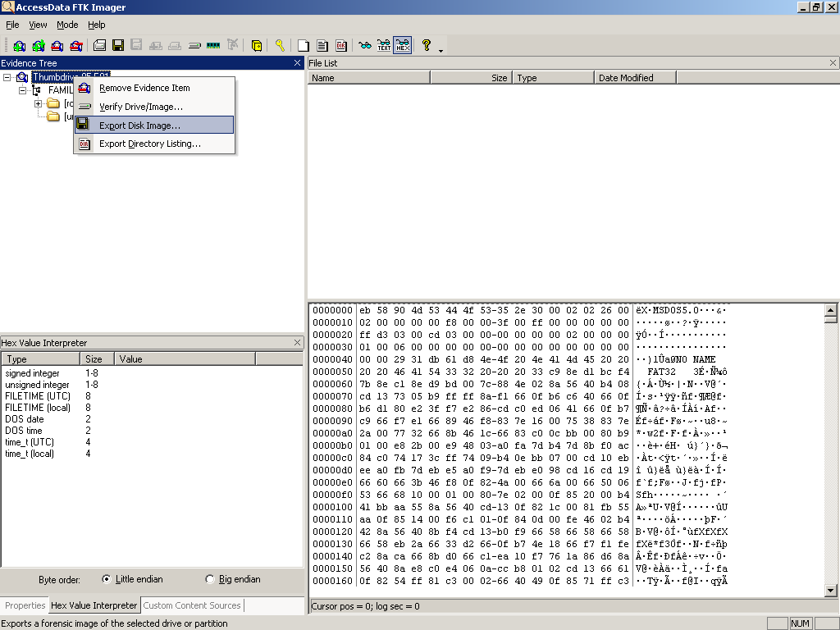
Task: Click the yellow key Decrypt icon
Action: pos(281,46)
